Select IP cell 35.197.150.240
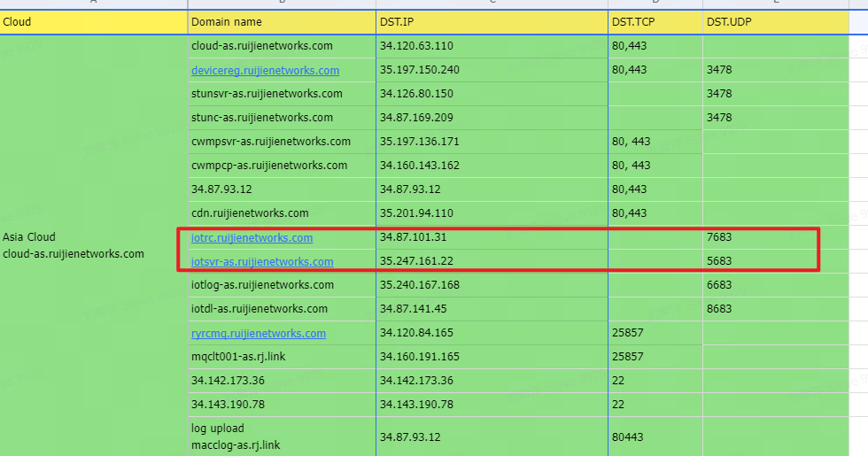 coord(492,70)
